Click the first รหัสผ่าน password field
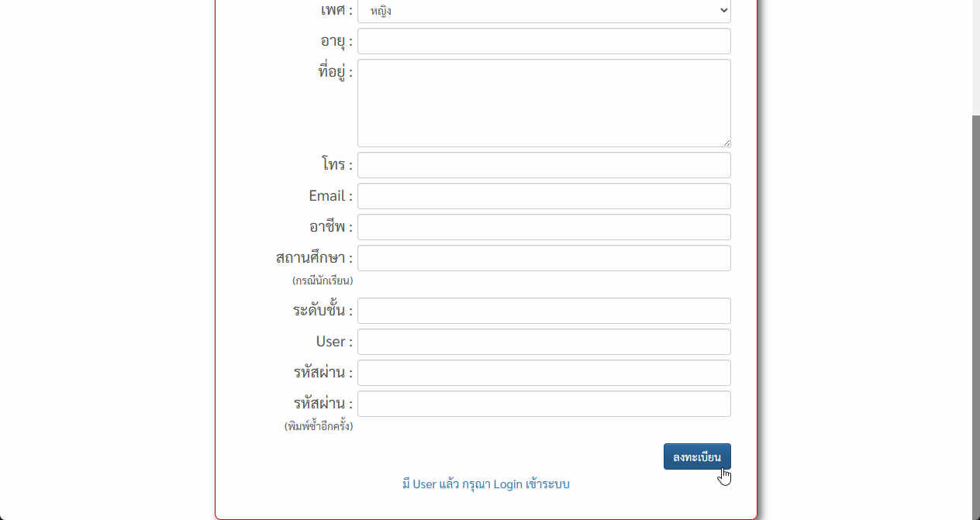The width and height of the screenshot is (980, 520). pos(543,373)
